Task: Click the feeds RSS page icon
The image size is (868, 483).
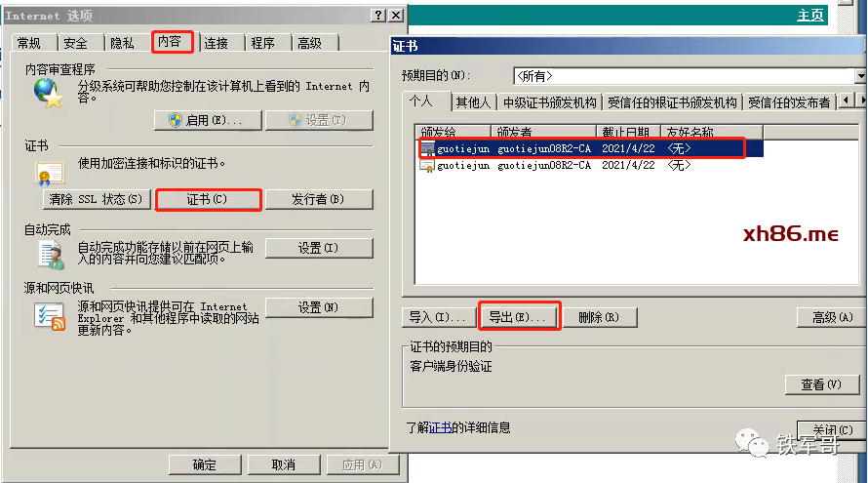Action: (50, 317)
